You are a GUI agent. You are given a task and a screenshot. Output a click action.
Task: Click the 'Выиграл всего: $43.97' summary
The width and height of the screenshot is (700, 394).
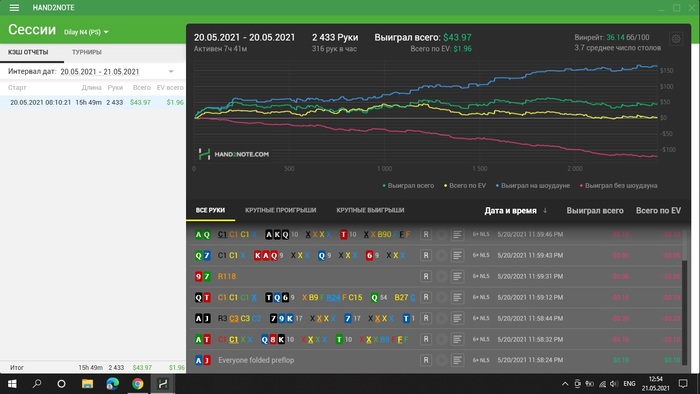[423, 37]
